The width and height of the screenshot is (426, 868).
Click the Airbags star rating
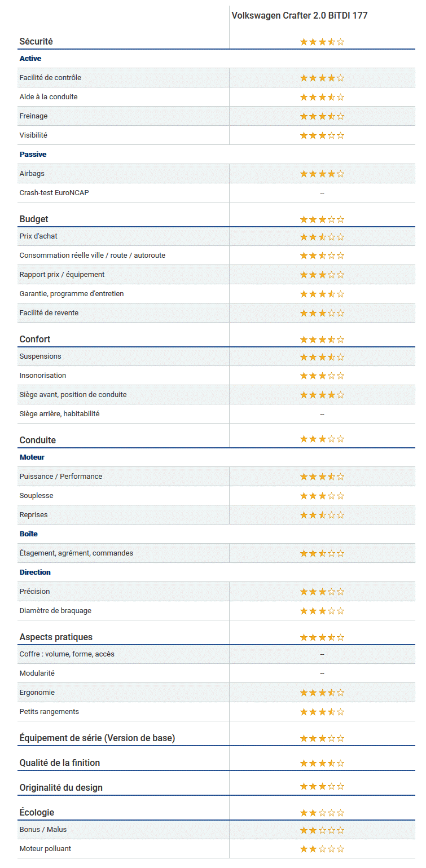tap(322, 174)
